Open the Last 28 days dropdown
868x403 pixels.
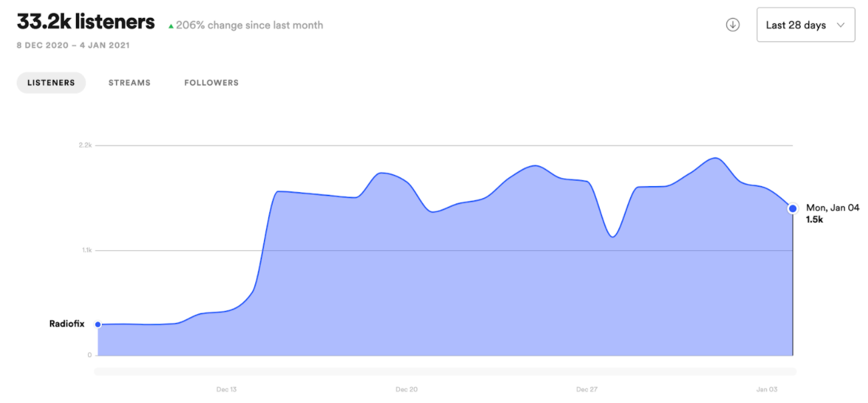pyautogui.click(x=805, y=25)
